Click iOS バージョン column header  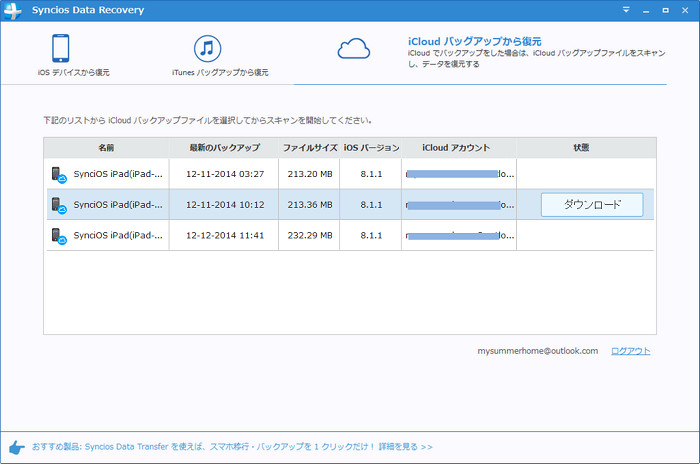[371, 147]
